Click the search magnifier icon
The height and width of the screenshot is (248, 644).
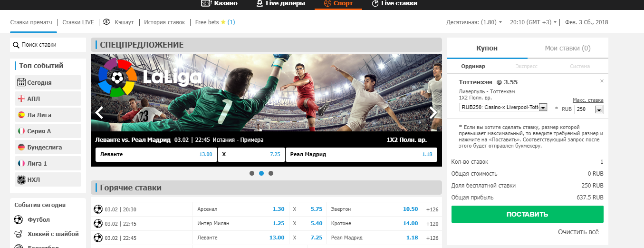tap(16, 45)
